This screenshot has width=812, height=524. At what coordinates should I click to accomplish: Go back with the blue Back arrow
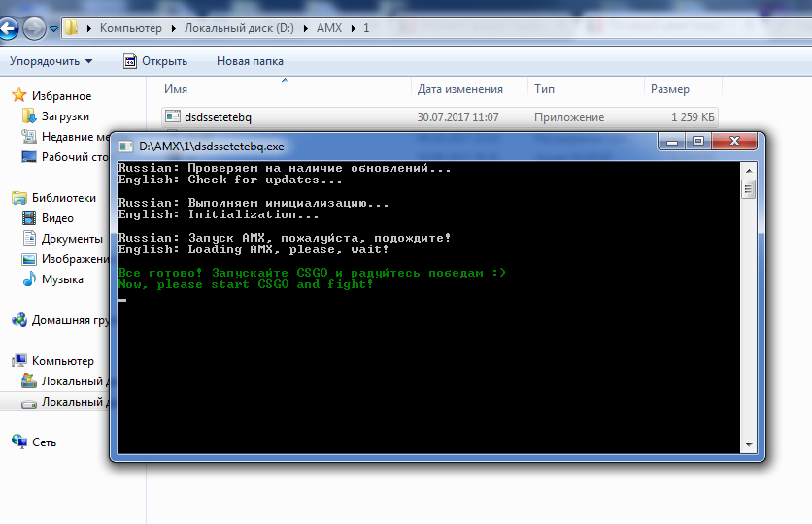pyautogui.click(x=7, y=28)
